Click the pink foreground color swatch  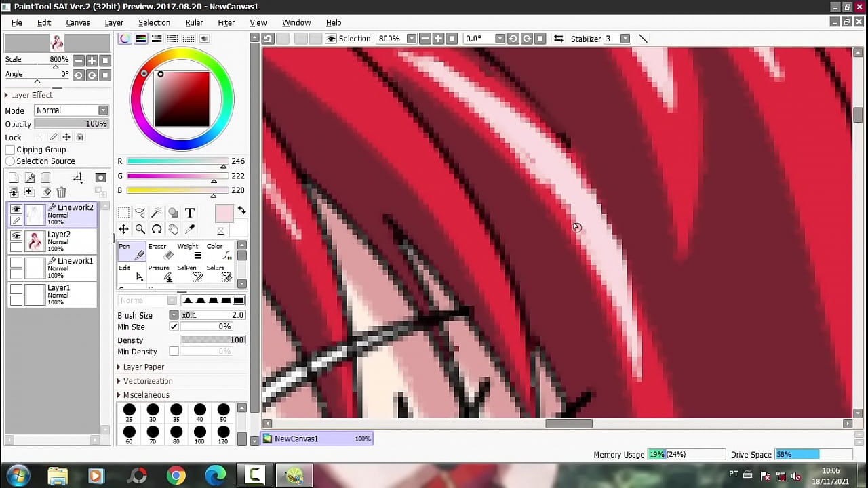pos(224,213)
